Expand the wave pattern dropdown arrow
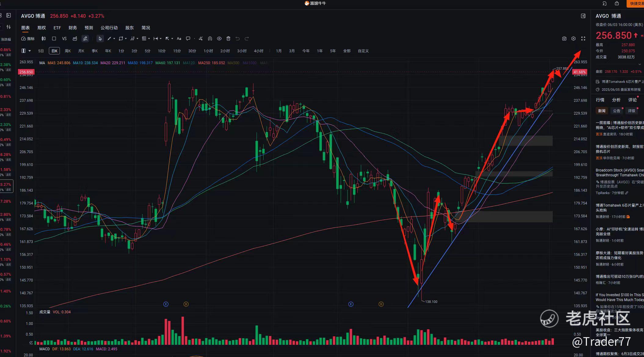This screenshot has height=357, width=644. click(x=137, y=39)
